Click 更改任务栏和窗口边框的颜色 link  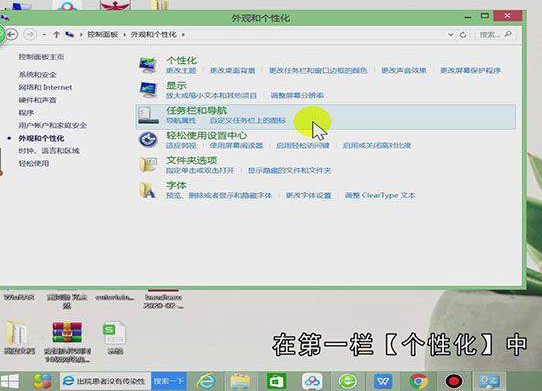click(318, 71)
